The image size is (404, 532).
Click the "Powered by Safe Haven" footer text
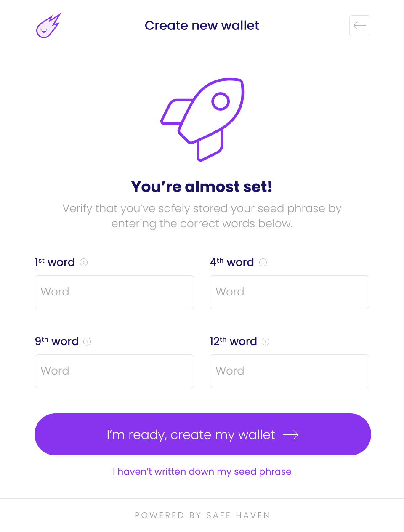pyautogui.click(x=202, y=515)
